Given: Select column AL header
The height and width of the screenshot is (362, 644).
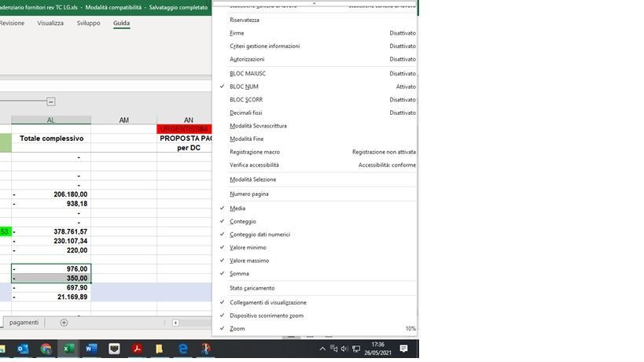Looking at the screenshot, I should [51, 120].
